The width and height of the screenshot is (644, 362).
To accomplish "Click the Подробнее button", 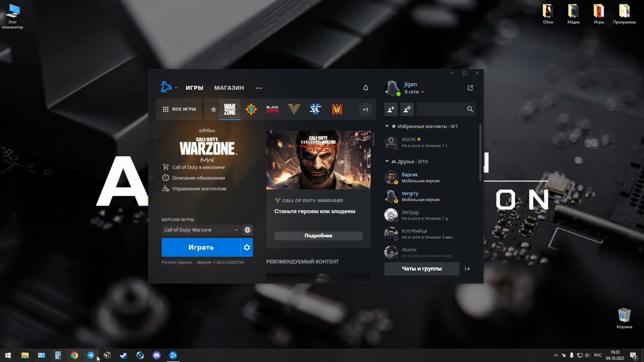I will coord(318,236).
